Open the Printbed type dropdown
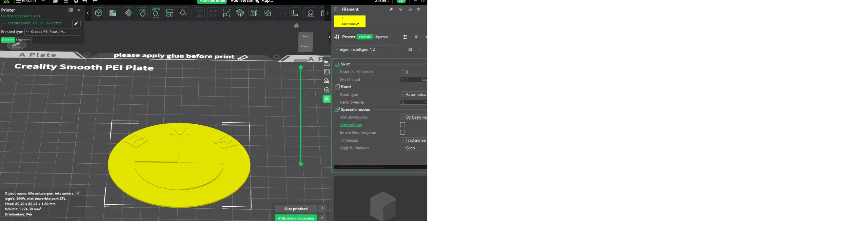868x227 pixels. coord(53,32)
